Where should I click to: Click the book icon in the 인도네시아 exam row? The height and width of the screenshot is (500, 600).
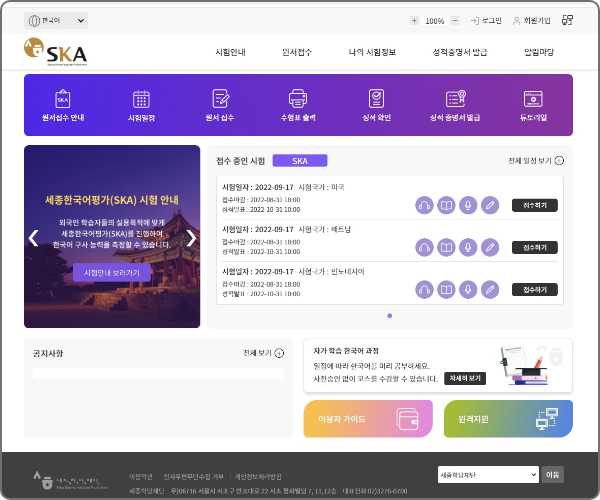(446, 290)
